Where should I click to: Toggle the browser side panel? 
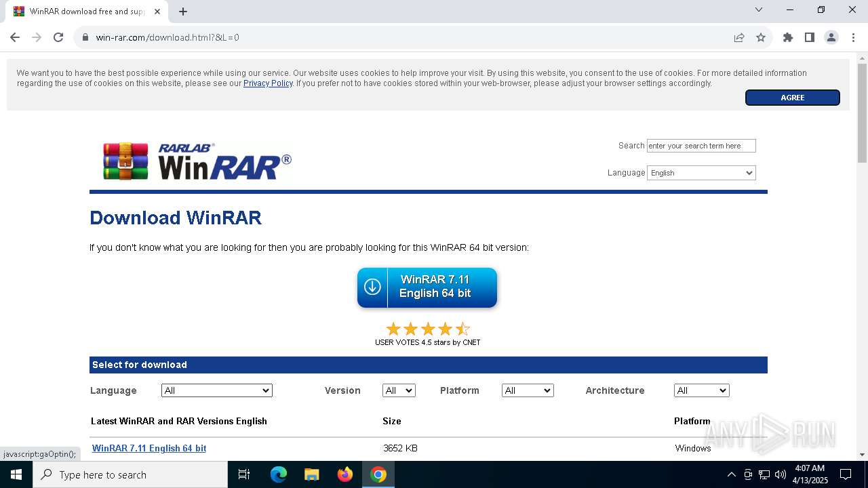pyautogui.click(x=810, y=37)
